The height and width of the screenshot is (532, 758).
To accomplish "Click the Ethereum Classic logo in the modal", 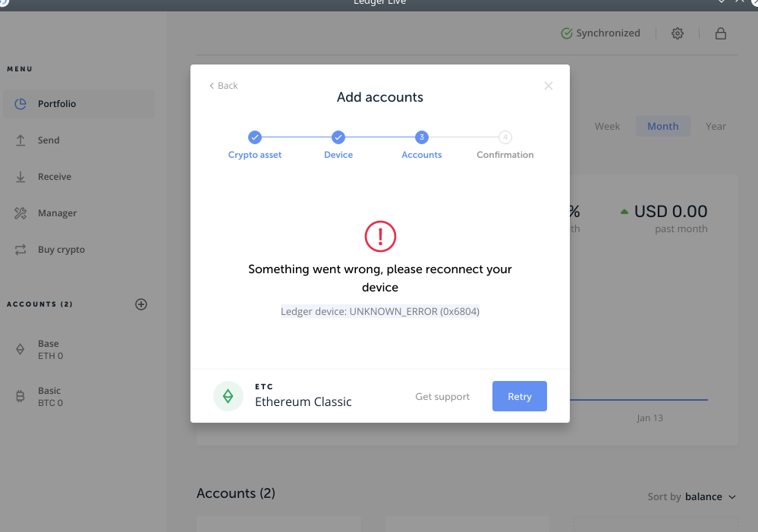I will tap(228, 395).
